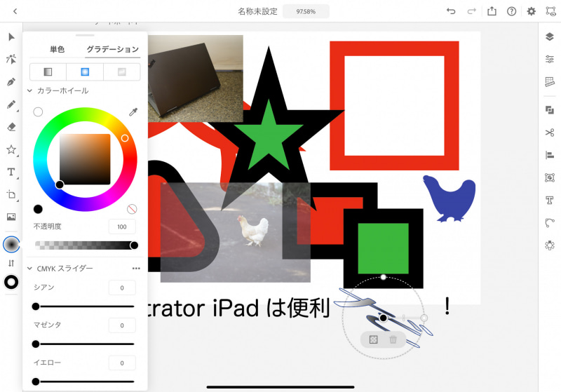The width and height of the screenshot is (561, 392).
Task: Collapse the カラーホイール section
Action: [x=29, y=91]
